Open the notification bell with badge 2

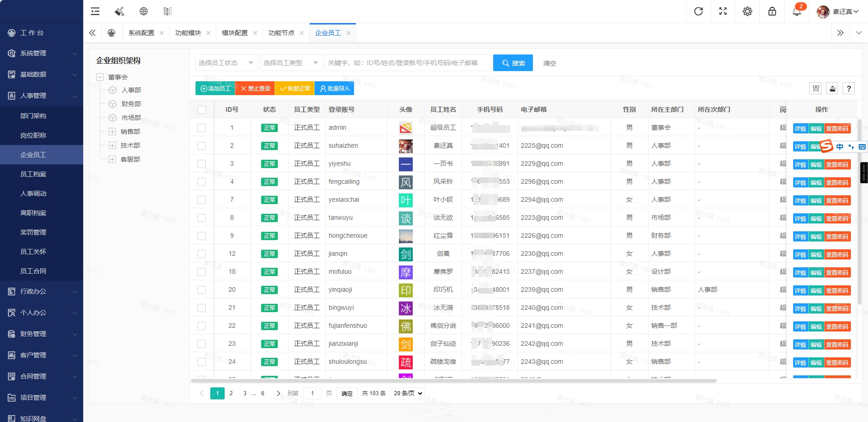[796, 11]
